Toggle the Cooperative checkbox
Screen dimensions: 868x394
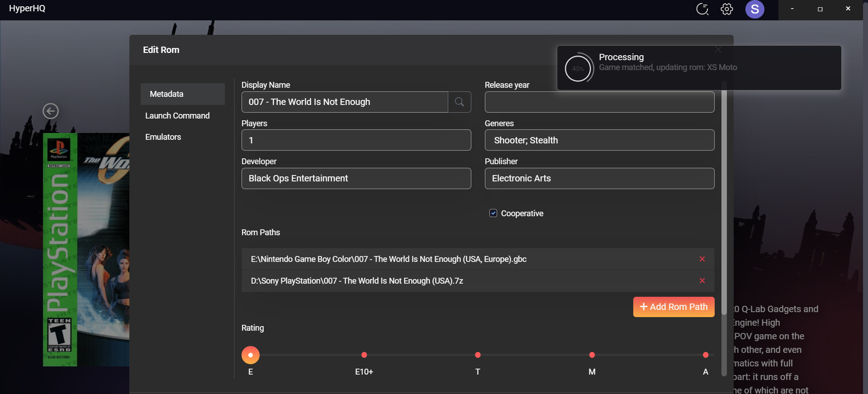[493, 213]
